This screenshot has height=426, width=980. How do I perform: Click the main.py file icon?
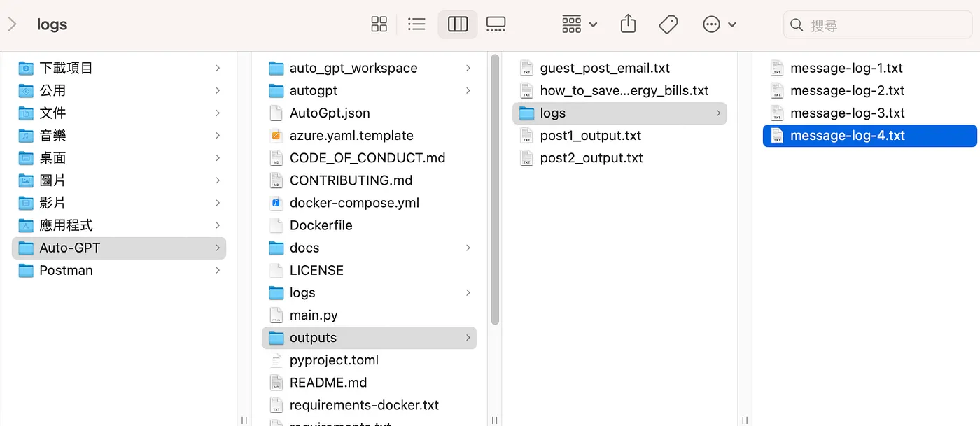tap(276, 315)
